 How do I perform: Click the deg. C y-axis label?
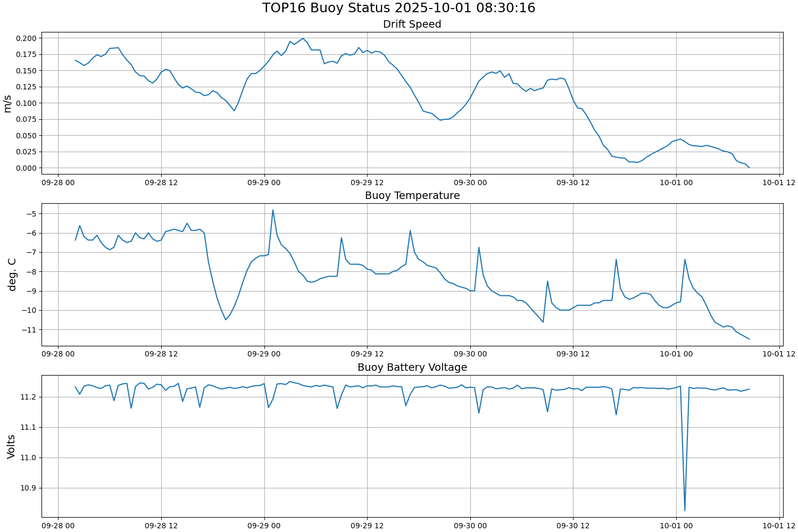tap(12, 275)
